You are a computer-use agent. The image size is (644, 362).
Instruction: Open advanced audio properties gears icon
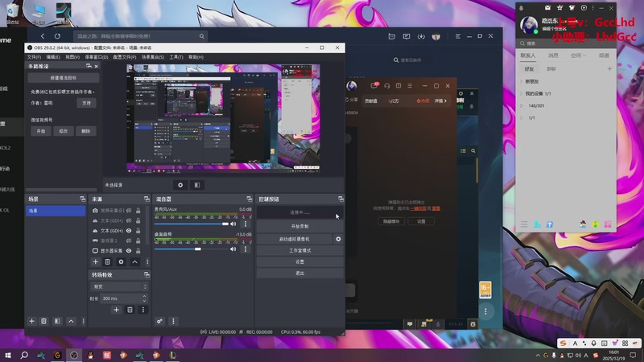[x=159, y=321]
